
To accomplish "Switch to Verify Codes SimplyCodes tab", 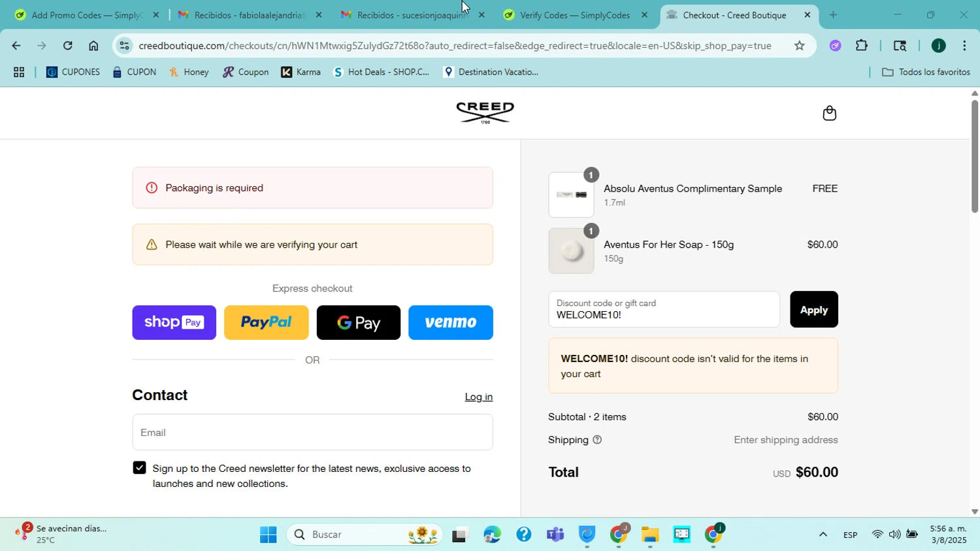I will click(x=574, y=15).
